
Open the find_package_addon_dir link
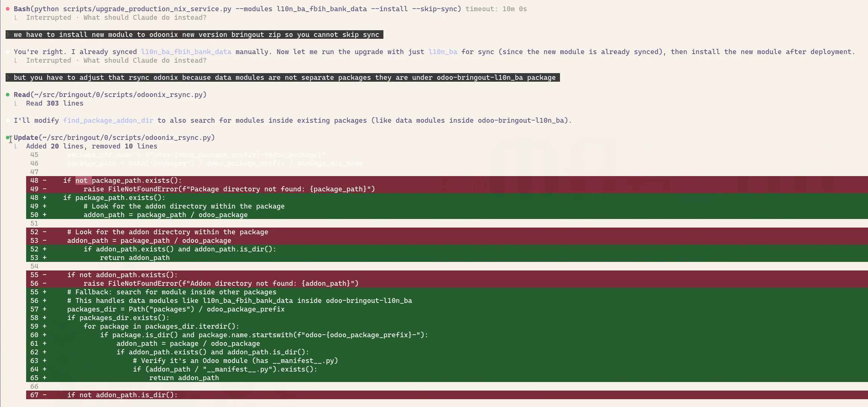108,120
